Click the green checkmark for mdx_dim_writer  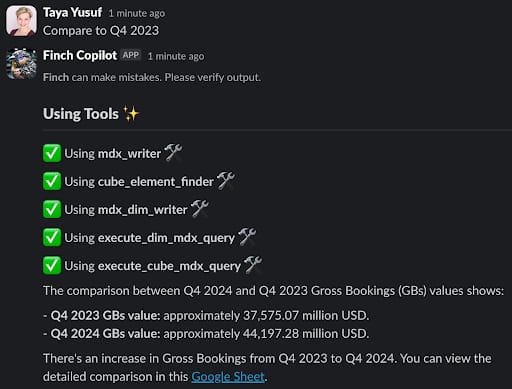click(52, 209)
